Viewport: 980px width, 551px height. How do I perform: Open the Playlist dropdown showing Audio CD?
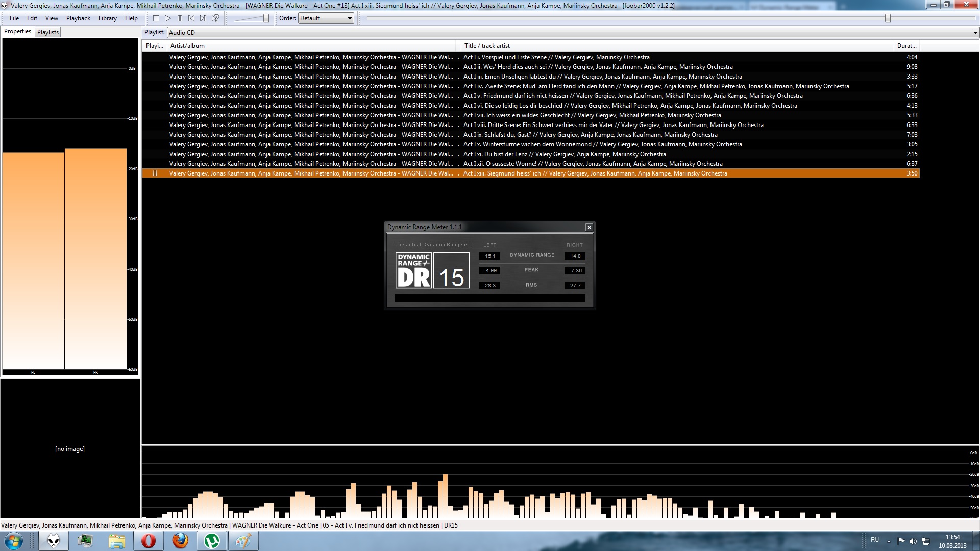[573, 32]
